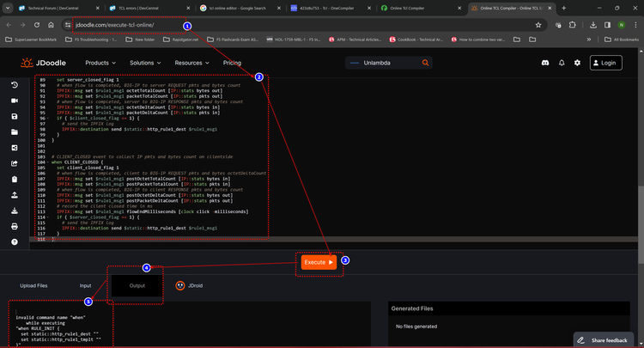Open my files with the folder icon
Viewport: 644px width, 348px height.
point(15,132)
